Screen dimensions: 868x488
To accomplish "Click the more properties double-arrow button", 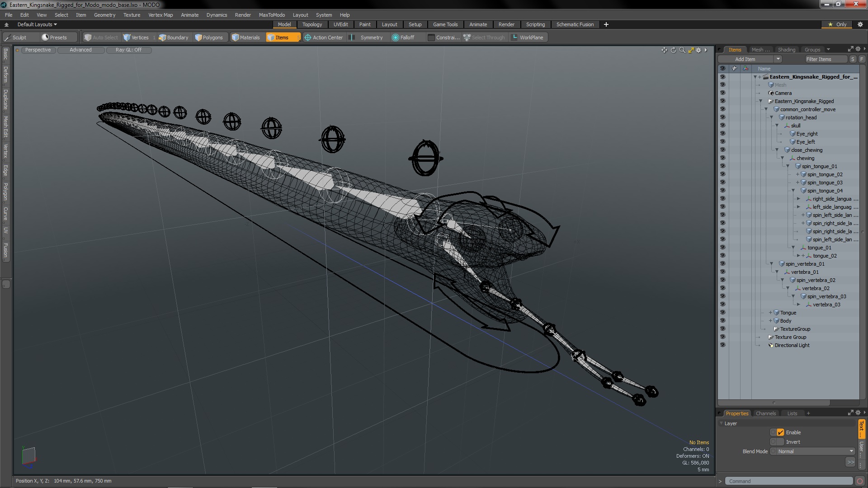I will pyautogui.click(x=850, y=462).
